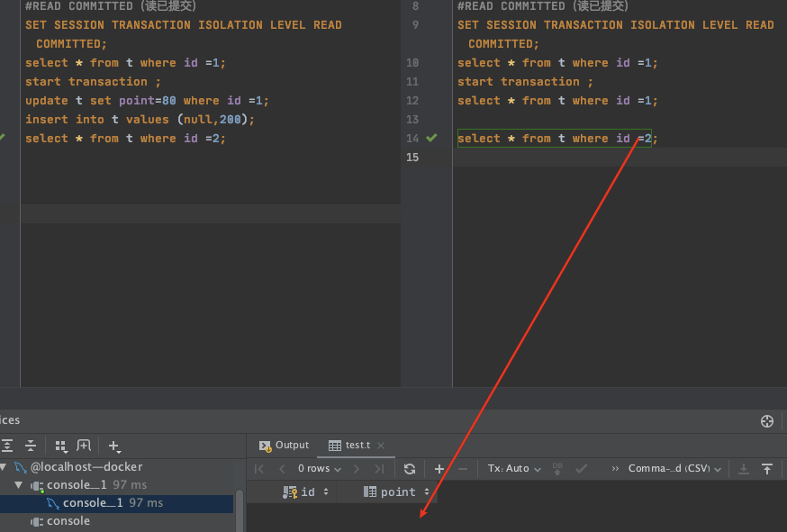Show hidden toolbar items via the double chevron

[615, 469]
